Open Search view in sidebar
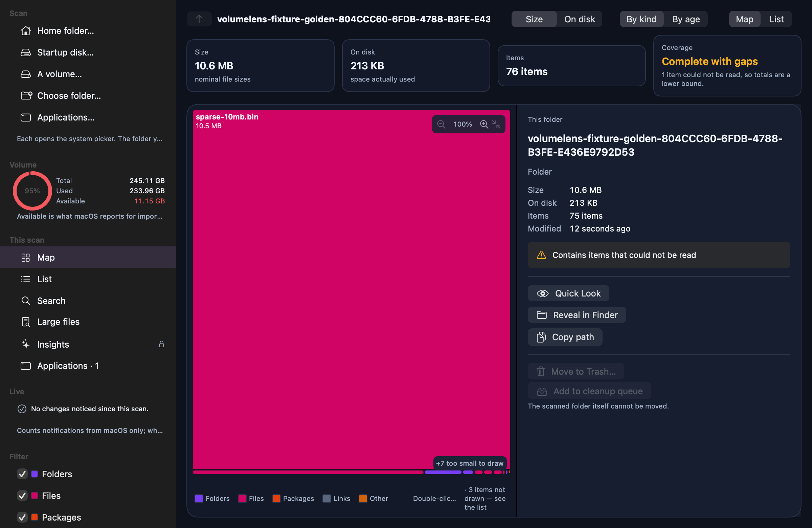Screen dimensions: 812x528 click(x=88, y=301)
